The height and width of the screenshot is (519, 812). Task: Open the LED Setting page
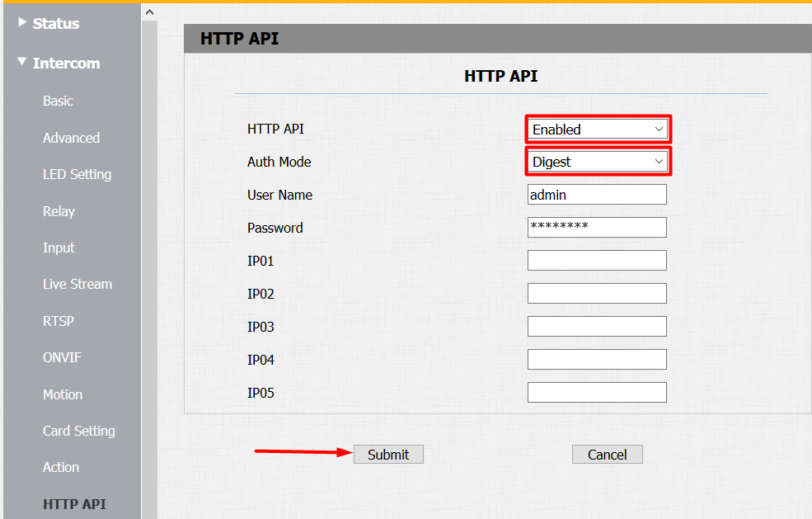[x=77, y=174]
